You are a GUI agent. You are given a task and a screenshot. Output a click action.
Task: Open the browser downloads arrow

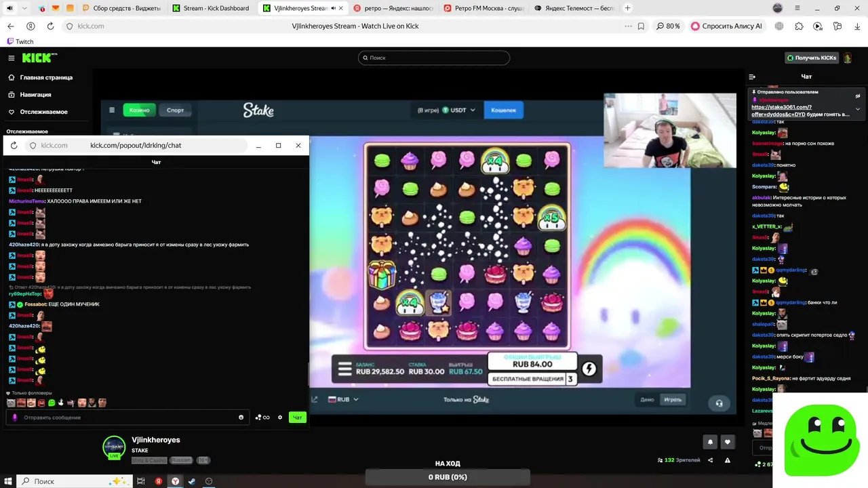click(x=857, y=26)
